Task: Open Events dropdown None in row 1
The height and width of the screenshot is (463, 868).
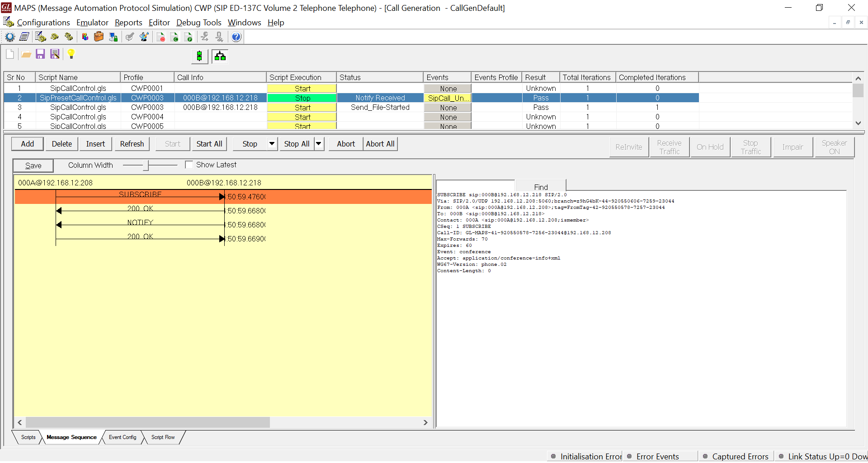Action: [448, 89]
